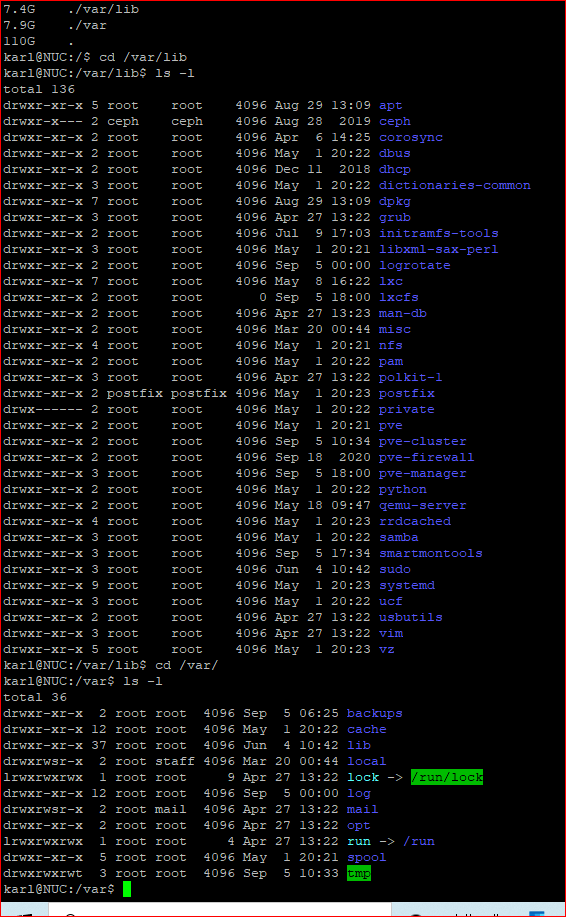Screen dimensions: 566x917
Task: Select the pve-cluster directory name
Action: tap(423, 441)
